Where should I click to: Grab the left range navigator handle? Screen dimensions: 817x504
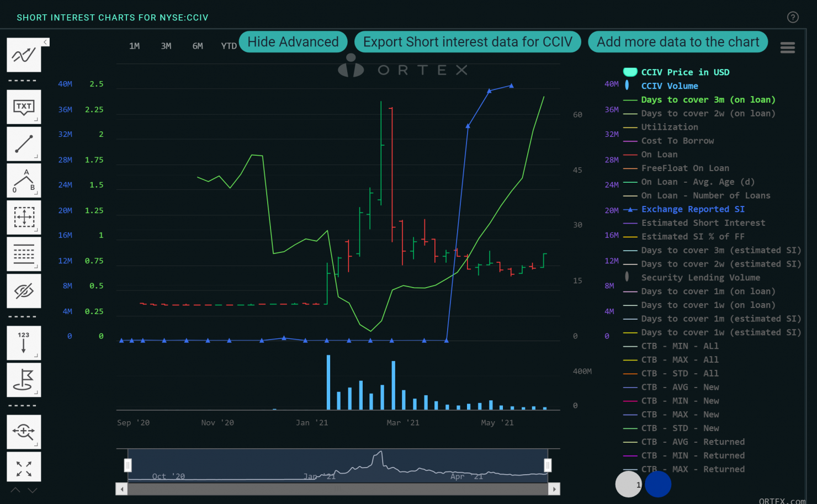(x=128, y=465)
